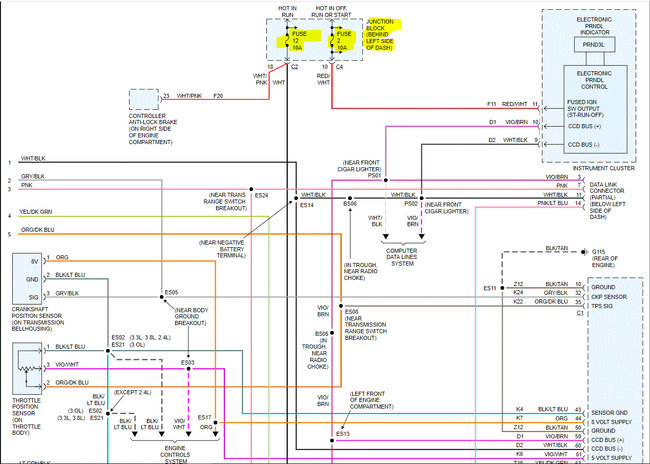650x464 pixels.
Task: Click the ES08 splice label
Action: [x=351, y=311]
